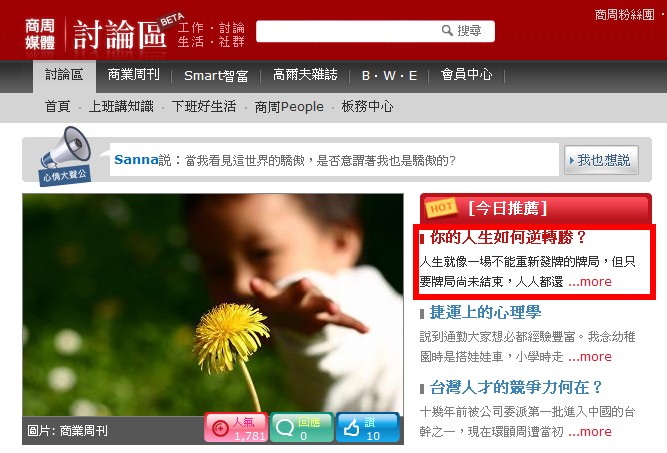Click the 讚 thumbs-up icon
The width and height of the screenshot is (667, 453).
click(x=351, y=427)
